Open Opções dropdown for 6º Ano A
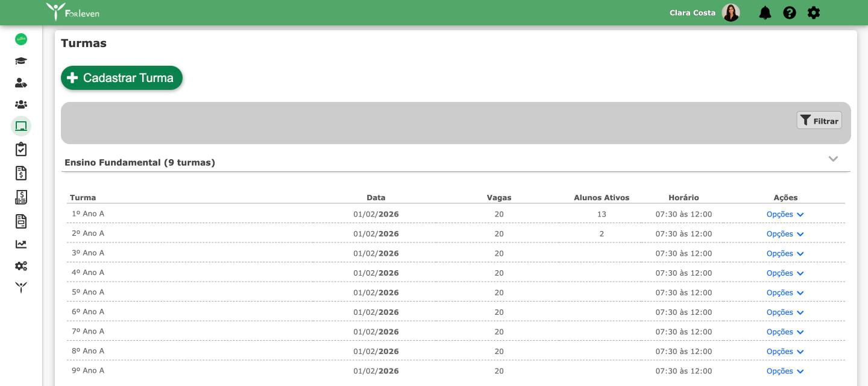Image resolution: width=868 pixels, height=386 pixels. [785, 312]
